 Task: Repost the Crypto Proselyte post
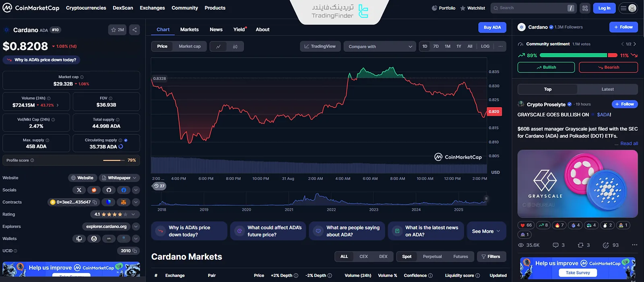580,245
